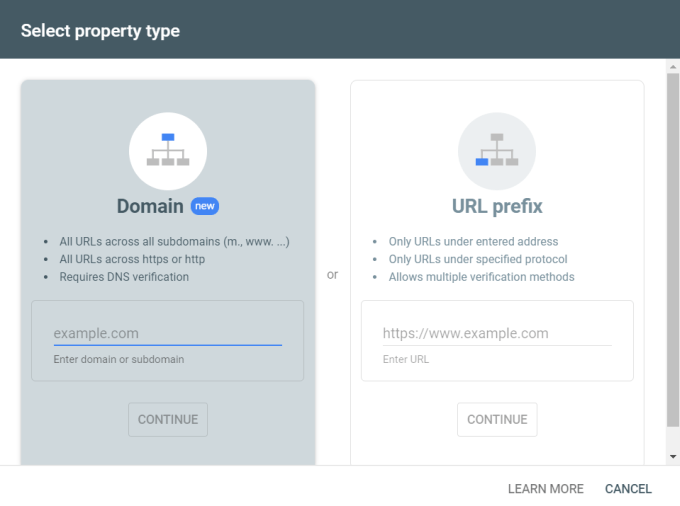The image size is (680, 506).
Task: Click the URL prefix network icon
Action: 497,151
